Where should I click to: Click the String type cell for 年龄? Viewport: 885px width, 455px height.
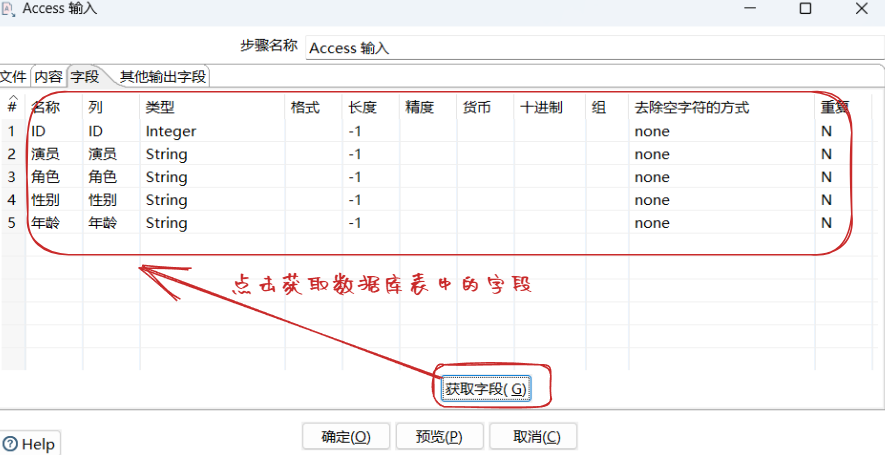tap(212, 222)
